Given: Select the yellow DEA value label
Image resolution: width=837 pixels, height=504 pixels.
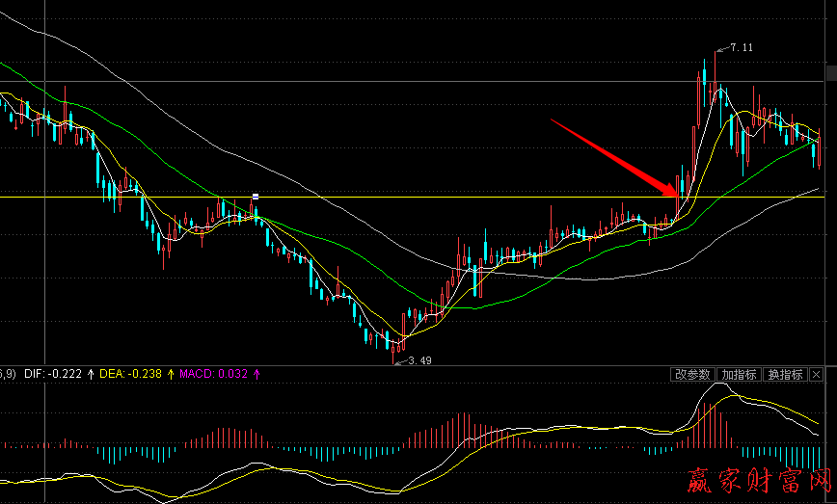Looking at the screenshot, I should (132, 374).
